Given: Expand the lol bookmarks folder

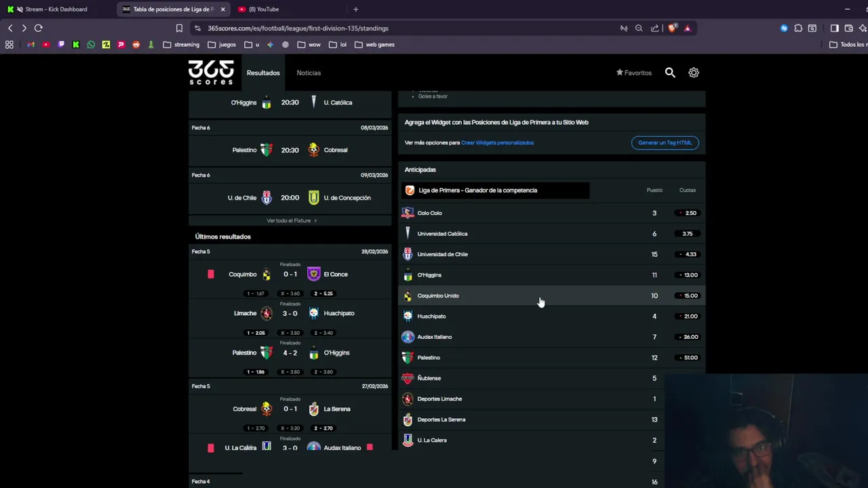Looking at the screenshot, I should [x=338, y=45].
